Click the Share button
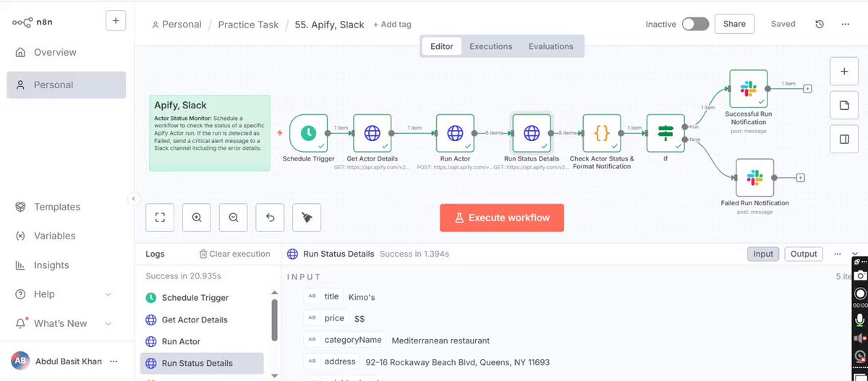Image resolution: width=868 pixels, height=381 pixels. click(734, 24)
